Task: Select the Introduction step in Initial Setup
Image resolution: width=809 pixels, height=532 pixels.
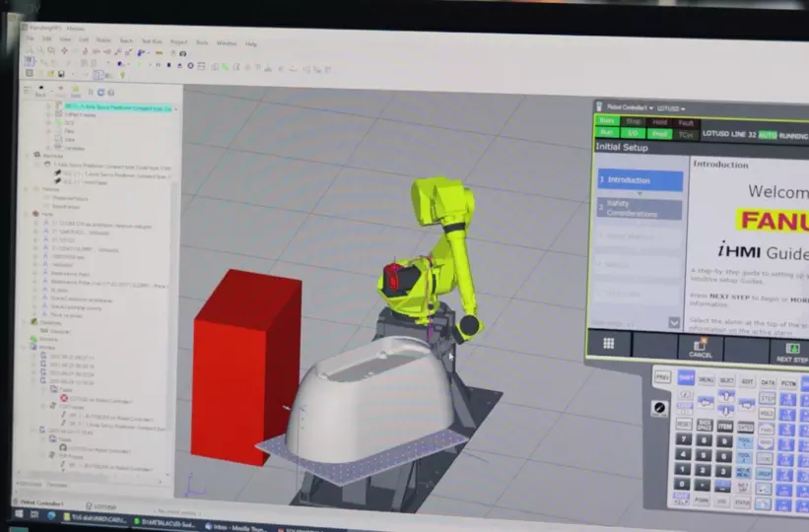Action: tap(640, 180)
